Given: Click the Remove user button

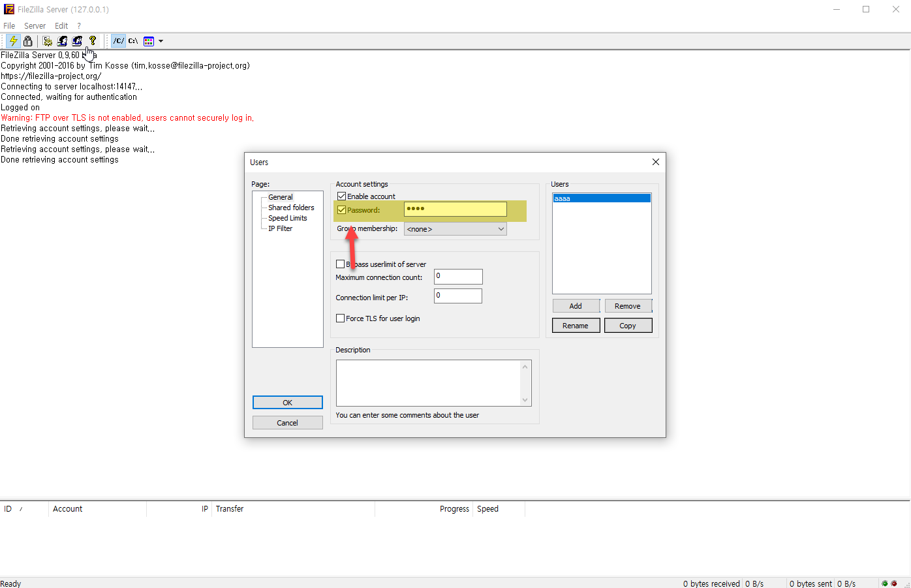Looking at the screenshot, I should [x=628, y=306].
